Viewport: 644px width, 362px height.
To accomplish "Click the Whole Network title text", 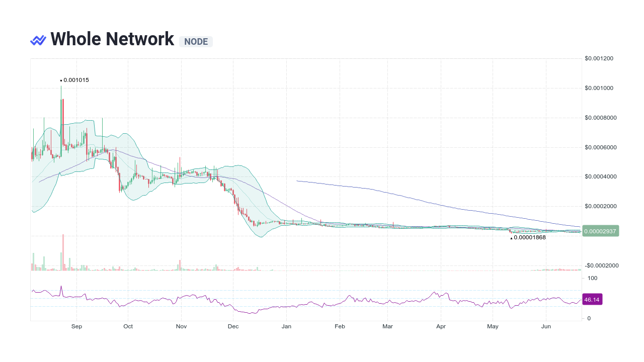I will click(x=112, y=39).
